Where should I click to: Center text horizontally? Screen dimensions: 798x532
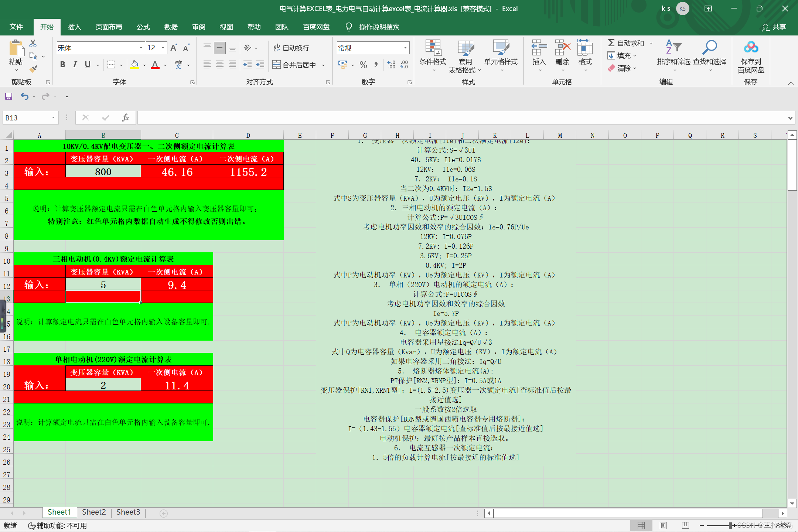[220, 65]
